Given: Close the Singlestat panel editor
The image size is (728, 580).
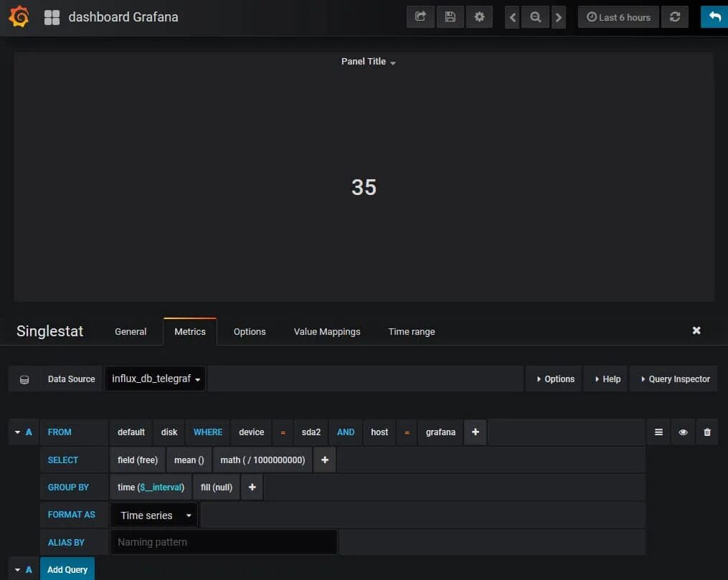Looking at the screenshot, I should click(696, 331).
